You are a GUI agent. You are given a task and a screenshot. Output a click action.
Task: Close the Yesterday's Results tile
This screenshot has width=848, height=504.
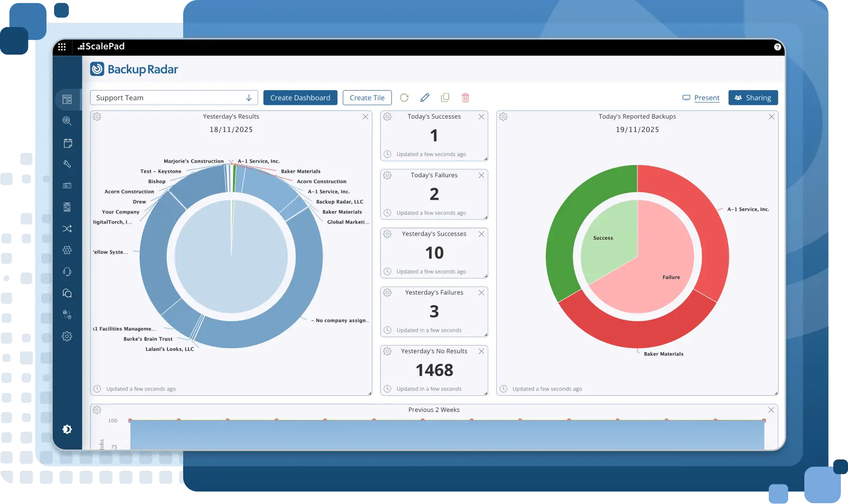point(365,117)
